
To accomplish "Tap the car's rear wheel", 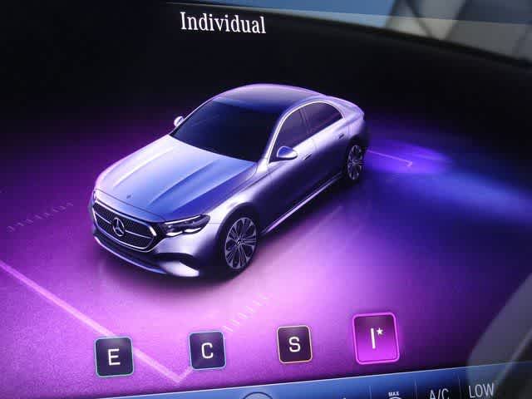I will [x=355, y=161].
